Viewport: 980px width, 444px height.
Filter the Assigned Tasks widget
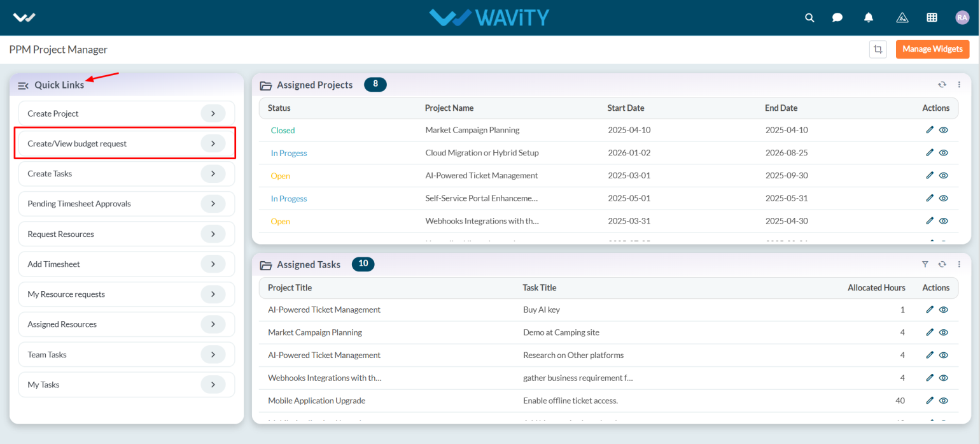[x=925, y=264]
